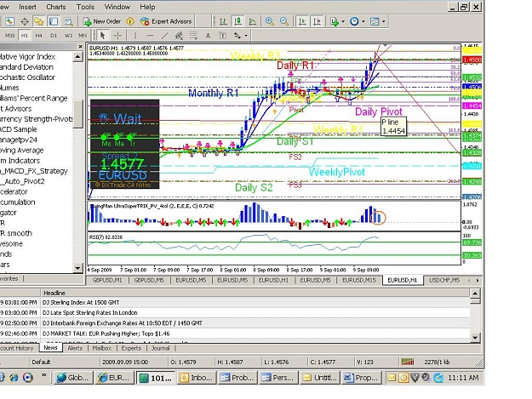Open the Strategy Tester magnifier icon
This screenshot has height=399, width=532.
pyautogui.click(x=68, y=21)
